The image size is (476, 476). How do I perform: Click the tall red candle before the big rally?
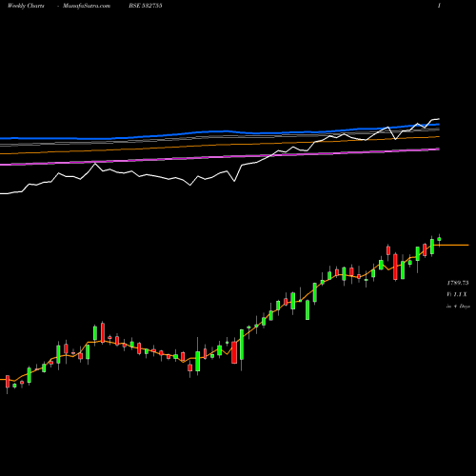(x=234, y=352)
